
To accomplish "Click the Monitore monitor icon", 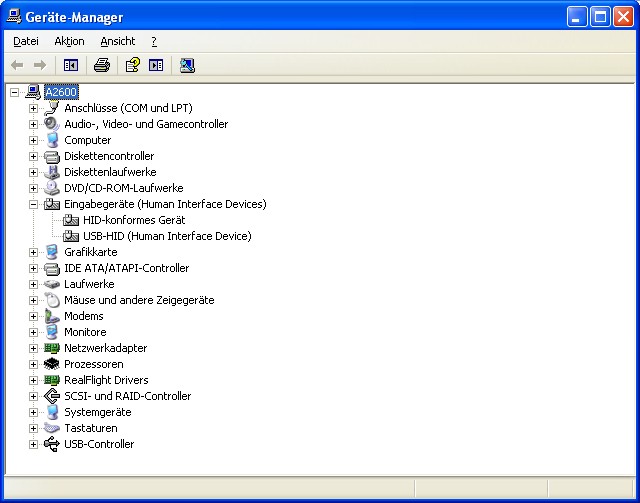I will point(52,332).
